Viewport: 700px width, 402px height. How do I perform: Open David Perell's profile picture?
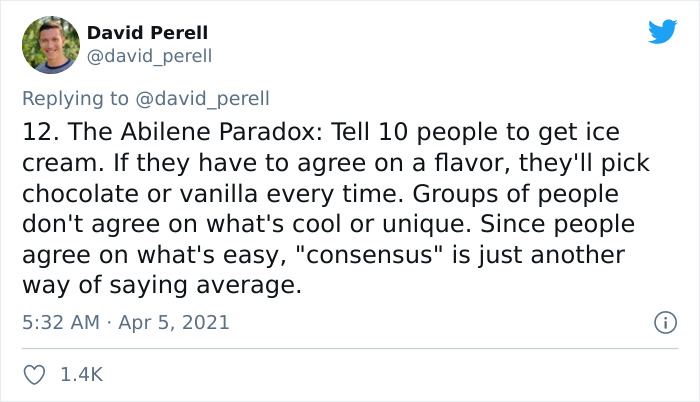tap(51, 45)
